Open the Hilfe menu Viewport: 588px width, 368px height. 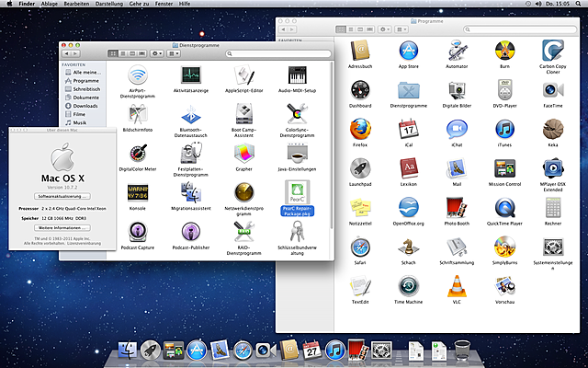(184, 4)
